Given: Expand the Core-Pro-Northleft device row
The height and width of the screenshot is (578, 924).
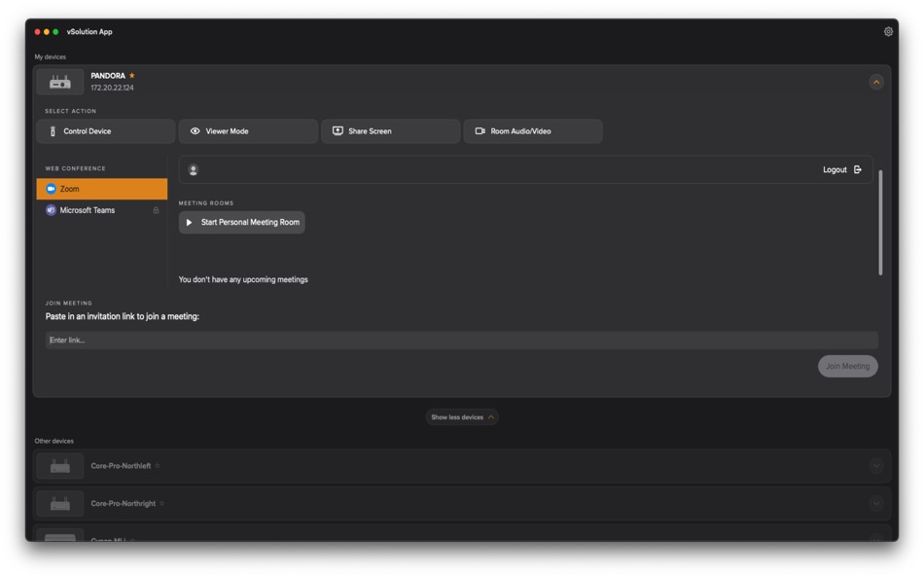Looking at the screenshot, I should [x=875, y=466].
